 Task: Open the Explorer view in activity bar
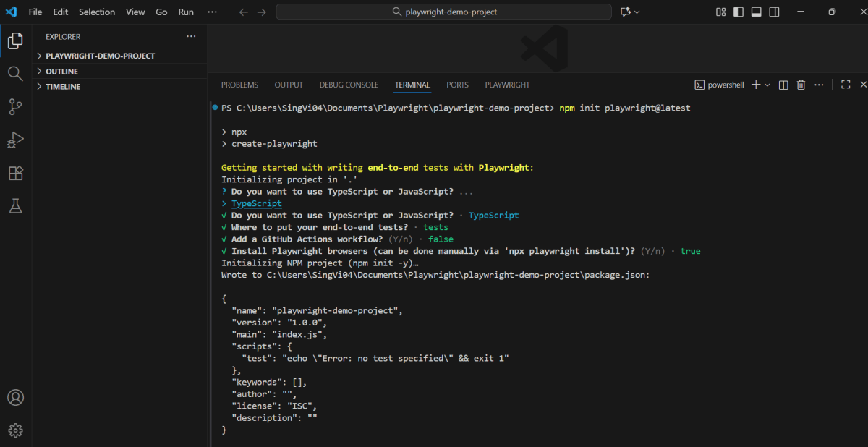click(x=15, y=41)
